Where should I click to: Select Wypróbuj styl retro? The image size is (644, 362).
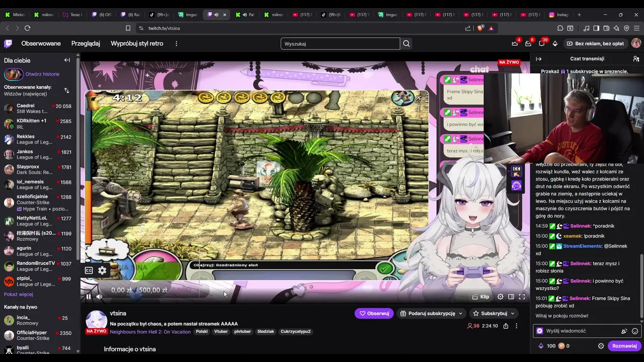click(137, 44)
